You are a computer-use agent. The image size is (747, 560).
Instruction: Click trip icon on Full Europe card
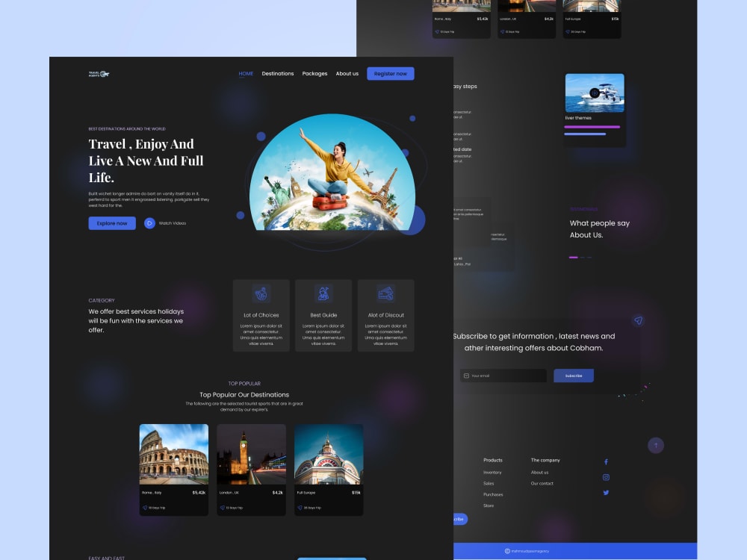click(300, 508)
